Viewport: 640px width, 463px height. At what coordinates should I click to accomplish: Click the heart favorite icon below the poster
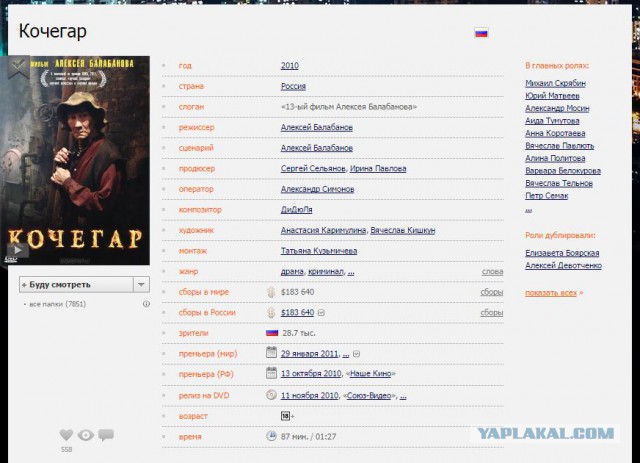click(66, 435)
